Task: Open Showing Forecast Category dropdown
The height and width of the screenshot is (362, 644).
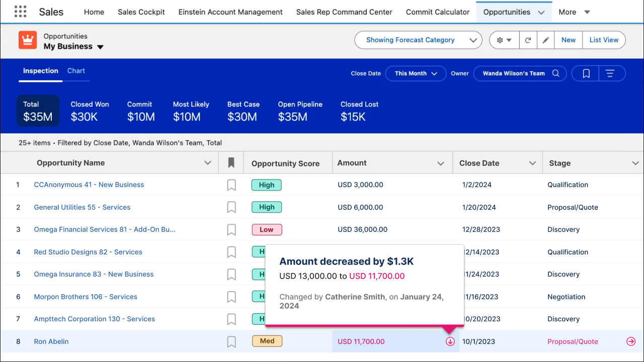Action: 418,40
